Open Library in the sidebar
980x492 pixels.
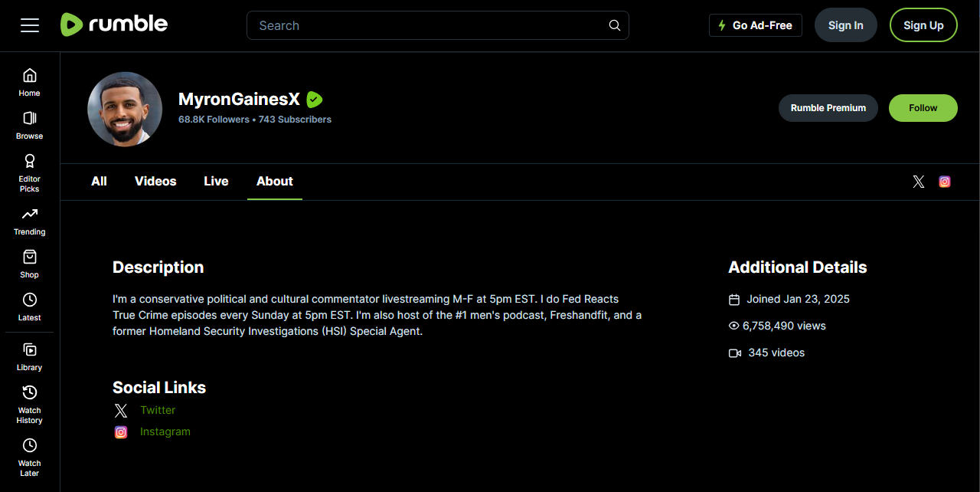pos(29,356)
